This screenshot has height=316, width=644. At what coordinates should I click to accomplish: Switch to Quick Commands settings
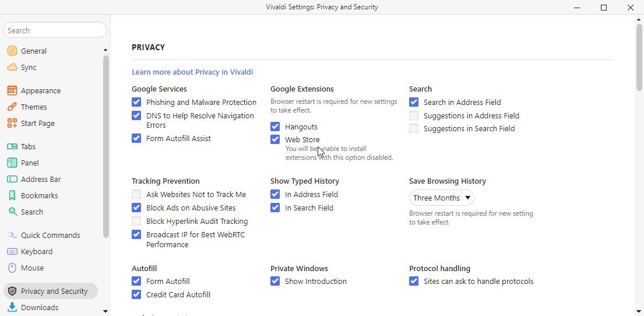[50, 235]
